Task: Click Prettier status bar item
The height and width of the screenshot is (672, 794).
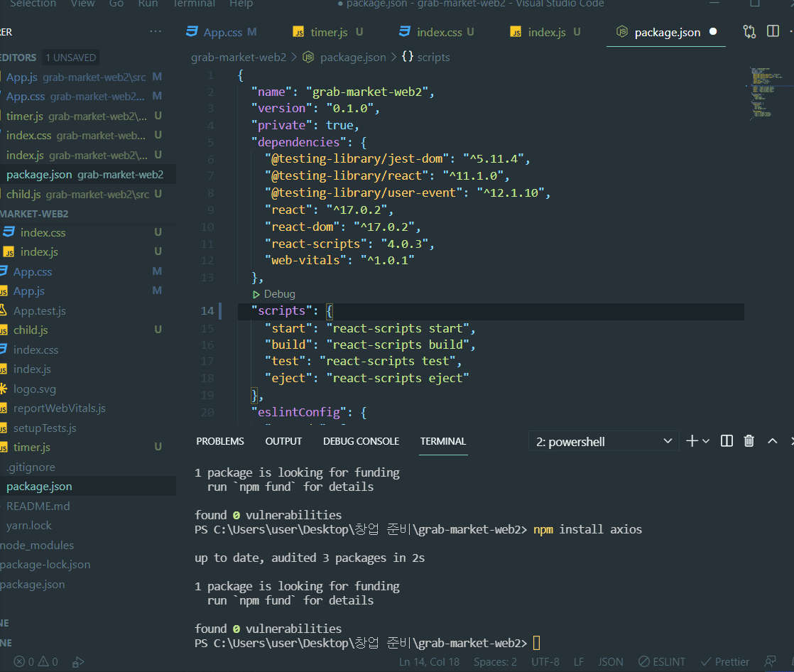Action: pos(725,661)
